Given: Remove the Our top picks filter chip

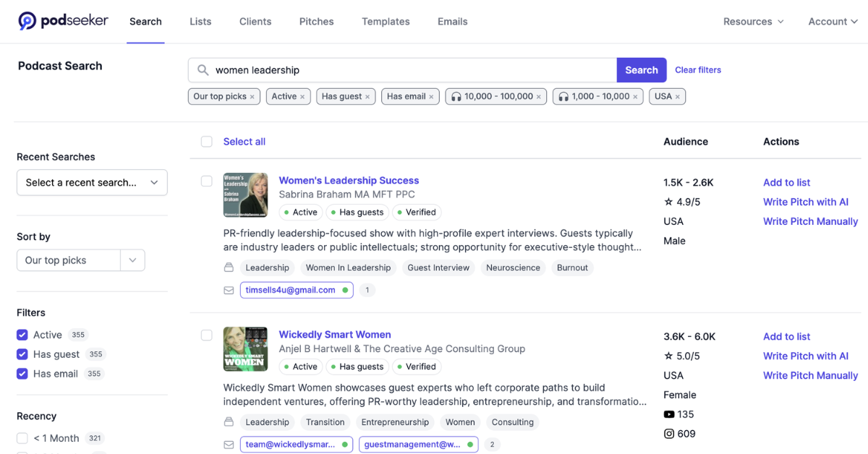Looking at the screenshot, I should 252,97.
